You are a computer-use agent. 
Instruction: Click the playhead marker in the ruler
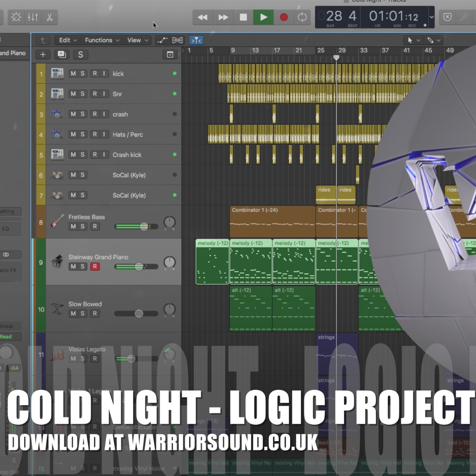click(x=336, y=57)
